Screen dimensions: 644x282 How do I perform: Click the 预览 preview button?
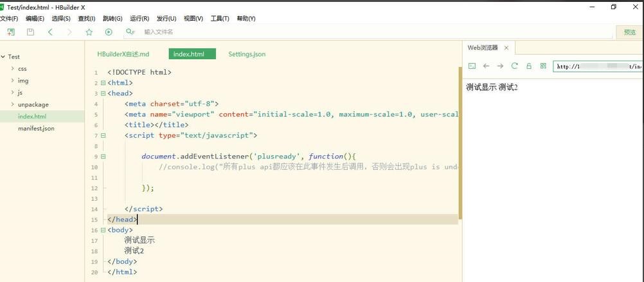(630, 32)
